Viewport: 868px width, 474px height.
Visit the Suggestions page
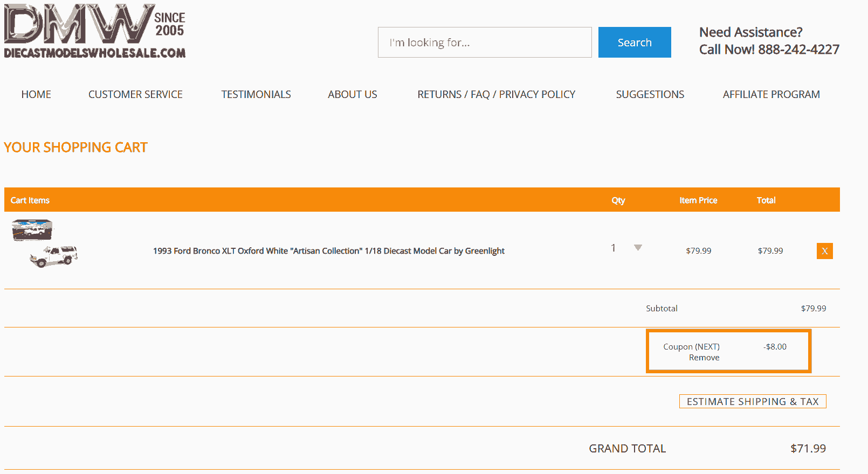[650, 94]
